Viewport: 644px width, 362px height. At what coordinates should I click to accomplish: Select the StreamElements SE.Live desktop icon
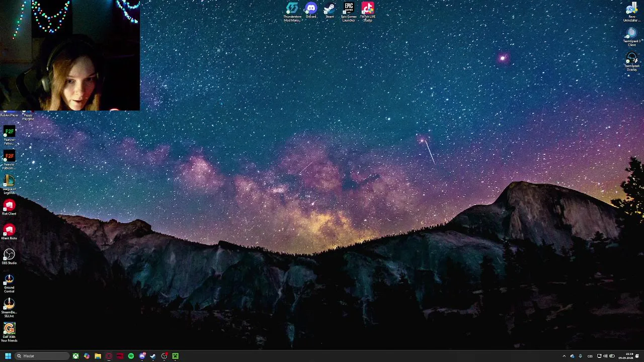(9, 308)
